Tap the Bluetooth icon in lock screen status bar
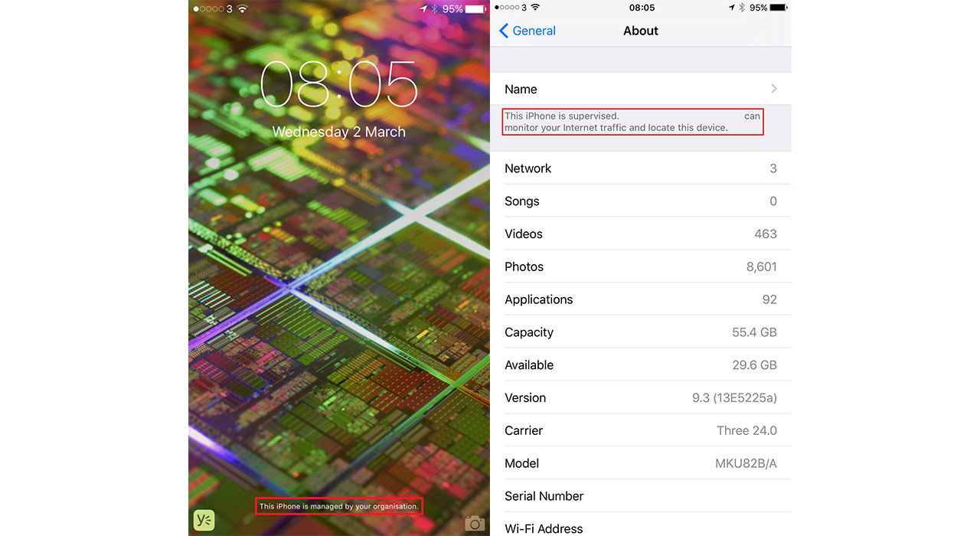980x536 pixels. tap(435, 9)
